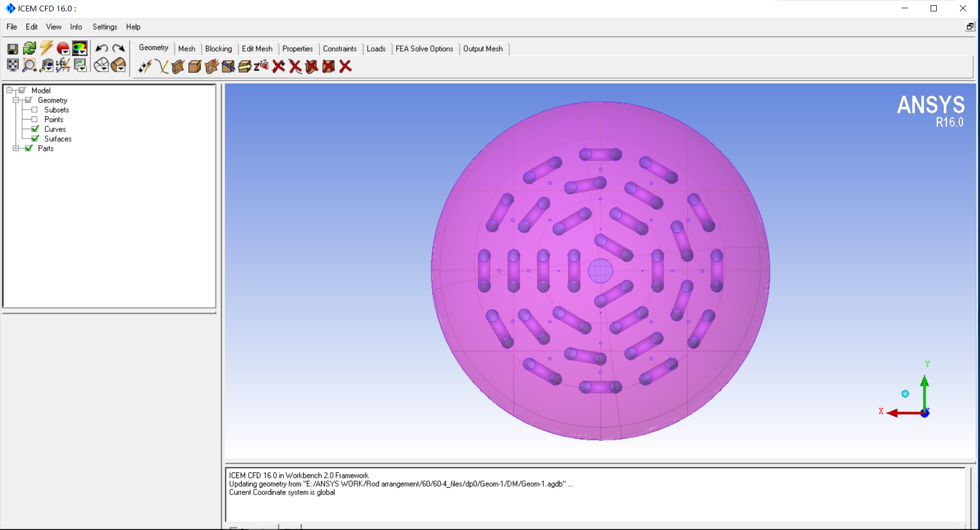This screenshot has width=980, height=530.
Task: Uncheck the Curves visibility checkbox
Action: tap(35, 129)
